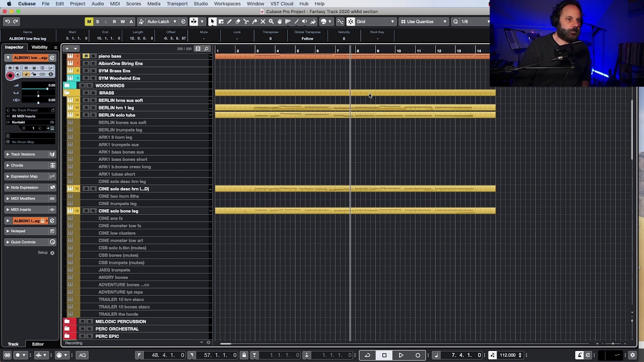Select the Play speaker tool

point(304,21)
